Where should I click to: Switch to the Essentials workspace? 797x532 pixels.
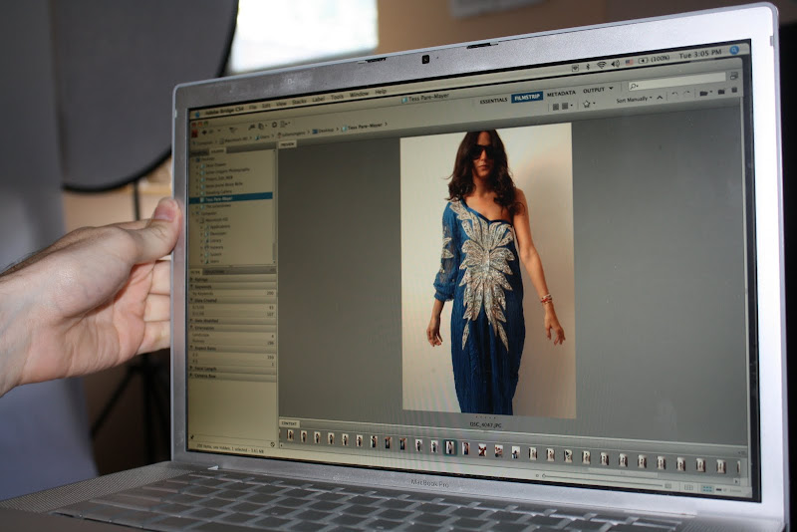pyautogui.click(x=493, y=100)
